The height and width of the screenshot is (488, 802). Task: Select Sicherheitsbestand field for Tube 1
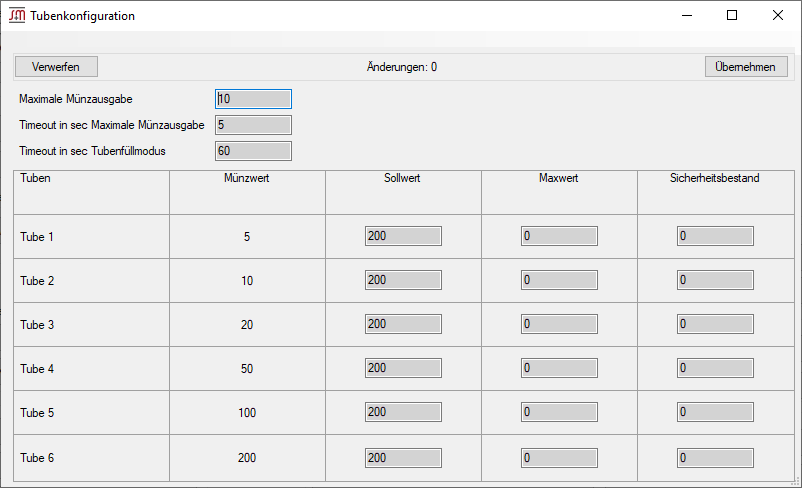(715, 237)
